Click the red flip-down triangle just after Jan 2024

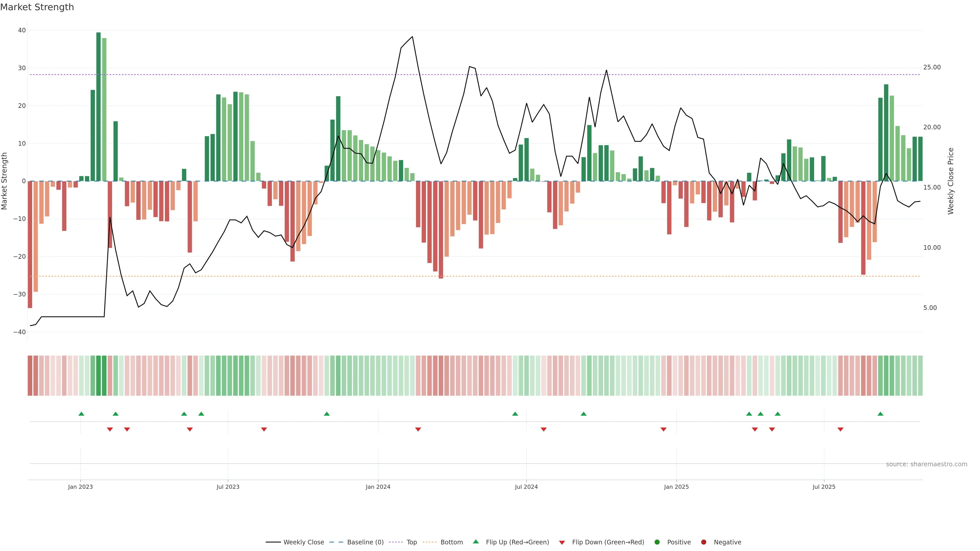point(418,429)
